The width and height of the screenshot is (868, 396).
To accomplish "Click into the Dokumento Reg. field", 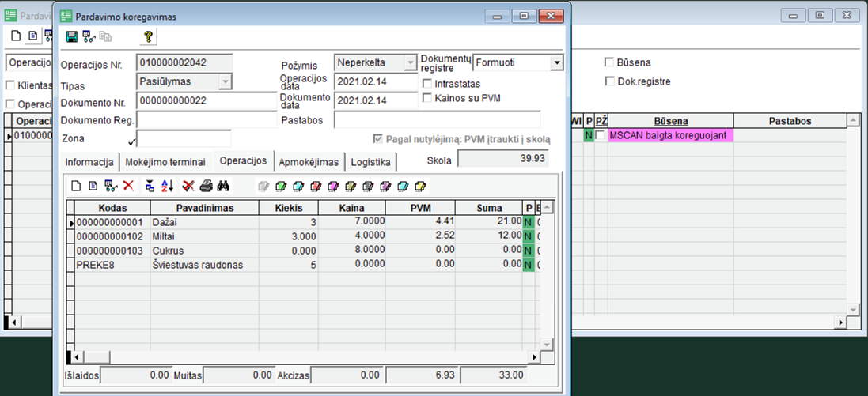I will 206,119.
